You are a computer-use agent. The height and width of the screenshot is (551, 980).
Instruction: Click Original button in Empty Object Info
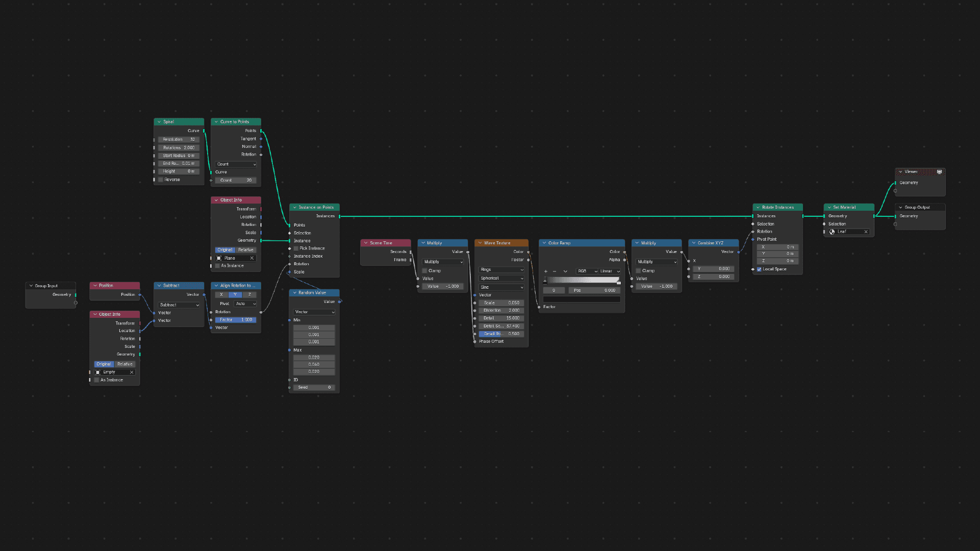pyautogui.click(x=104, y=364)
